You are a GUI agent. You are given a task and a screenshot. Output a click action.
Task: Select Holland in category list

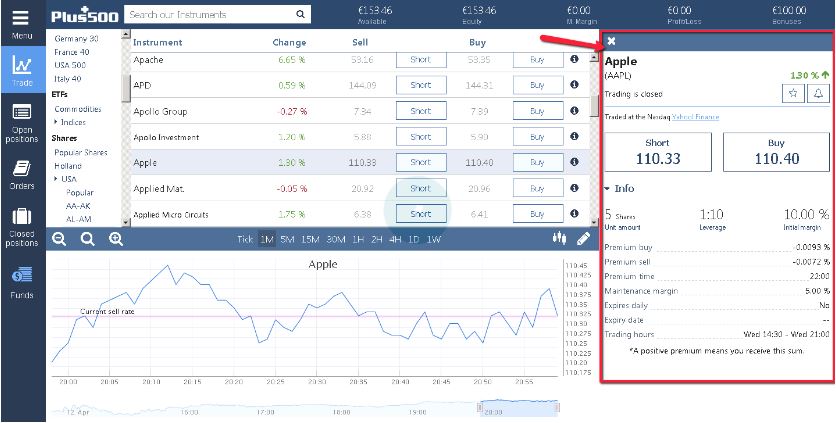pos(68,166)
